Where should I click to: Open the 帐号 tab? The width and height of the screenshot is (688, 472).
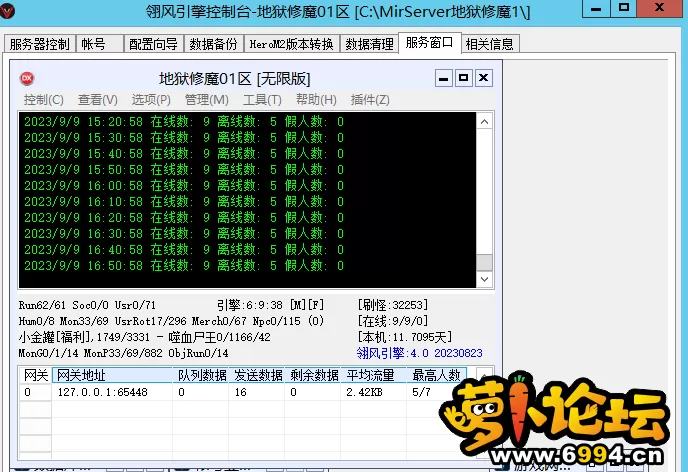tap(99, 44)
